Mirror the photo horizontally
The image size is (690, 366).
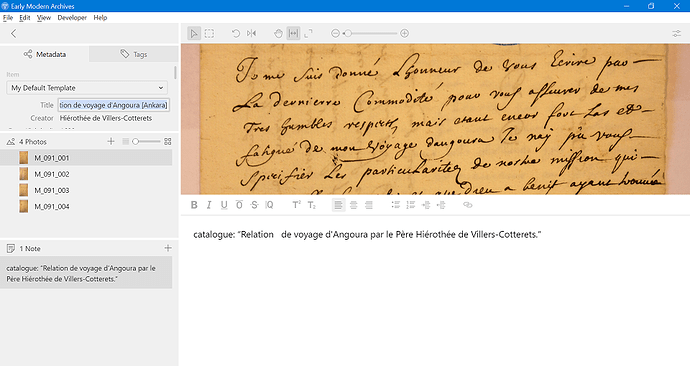pyautogui.click(x=251, y=33)
